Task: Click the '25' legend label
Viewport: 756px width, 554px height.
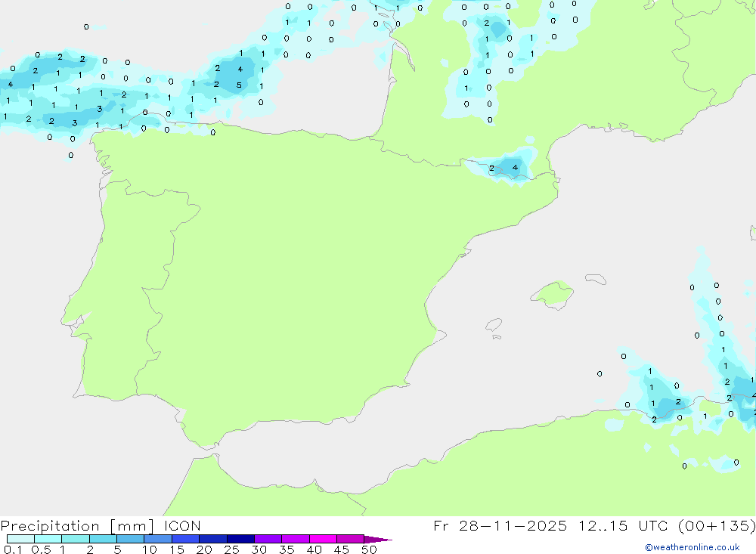Action: (231, 549)
